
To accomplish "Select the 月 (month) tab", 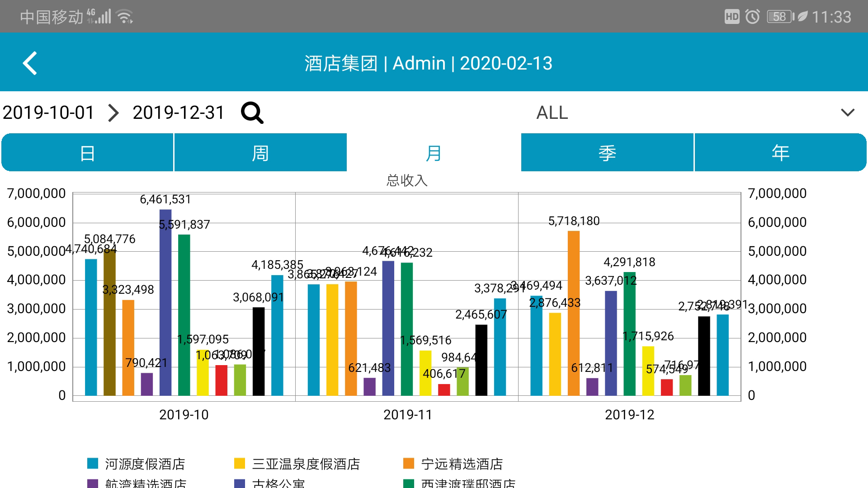I will [x=434, y=153].
